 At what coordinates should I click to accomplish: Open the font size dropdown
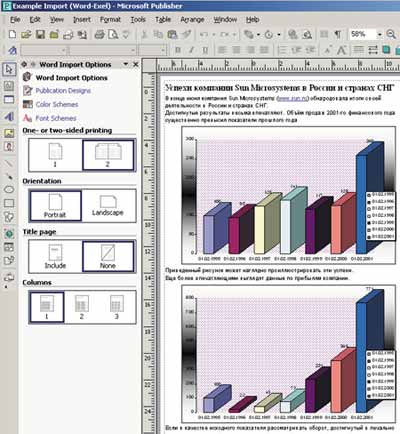(x=163, y=50)
